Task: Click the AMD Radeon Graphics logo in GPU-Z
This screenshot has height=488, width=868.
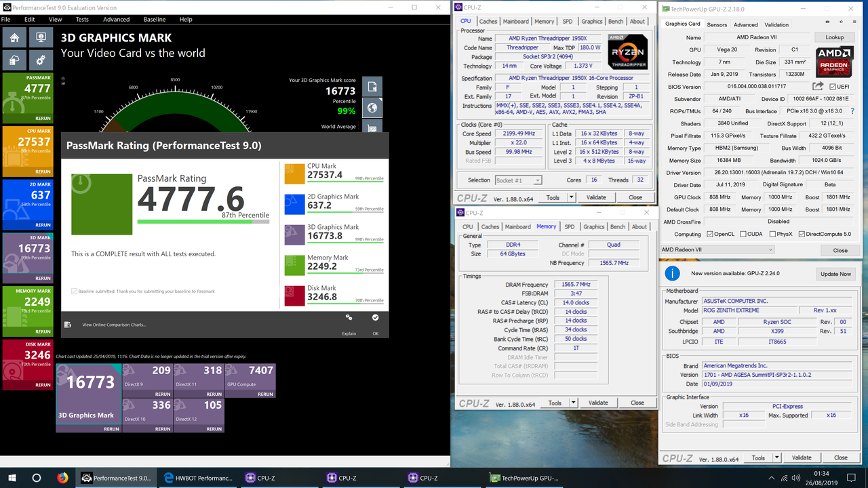Action: point(834,61)
